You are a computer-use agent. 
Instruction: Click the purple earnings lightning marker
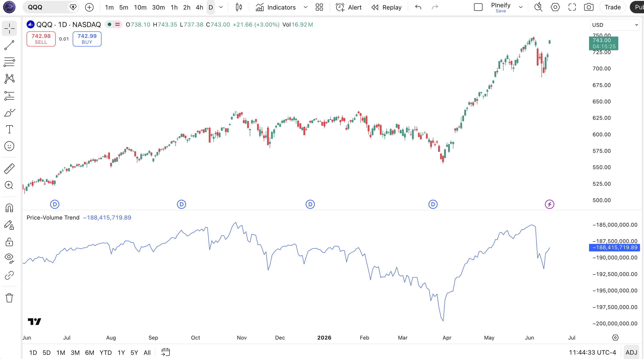(550, 205)
